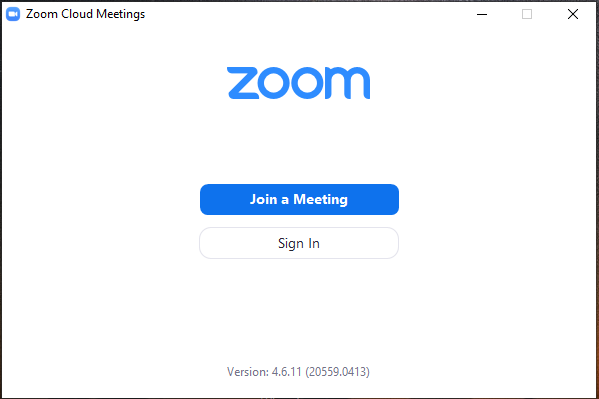Select the word Meetings in window title
Viewport: 599px width, 399px height.
pos(121,15)
